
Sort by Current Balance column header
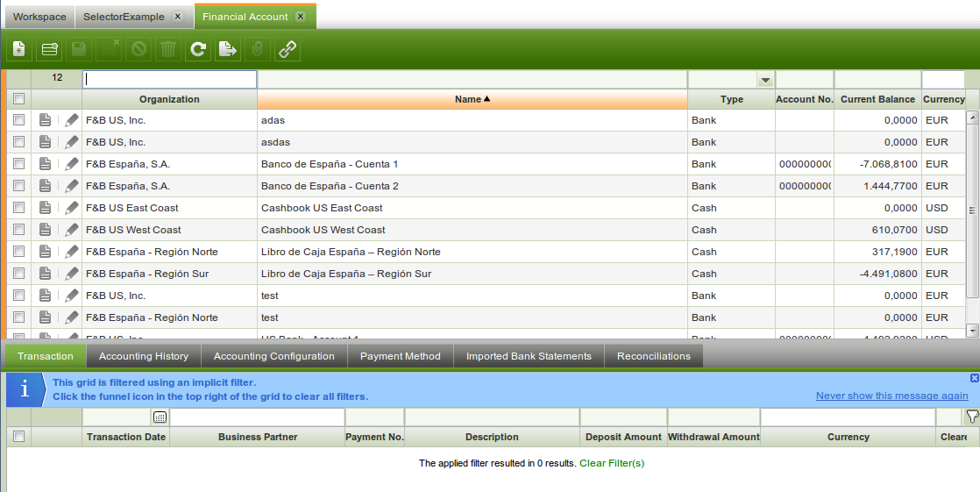877,99
